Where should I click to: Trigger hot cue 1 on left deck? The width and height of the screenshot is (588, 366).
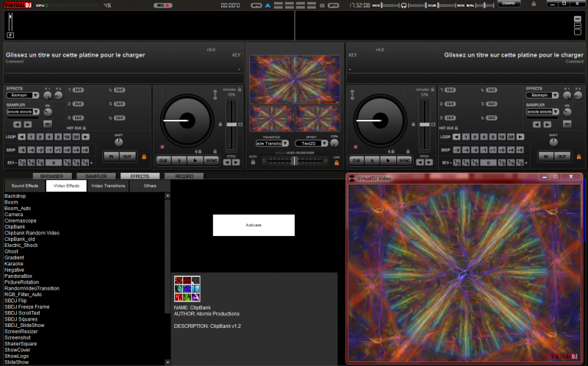click(78, 90)
